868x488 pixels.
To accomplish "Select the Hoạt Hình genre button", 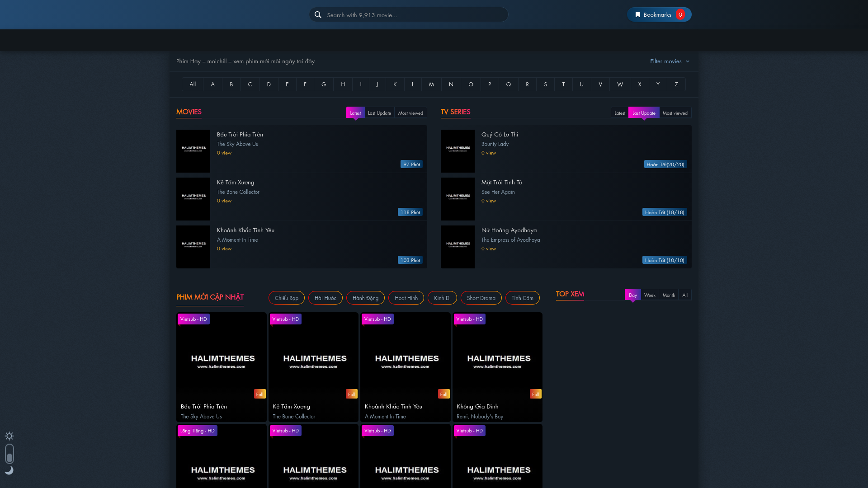I will [x=406, y=298].
